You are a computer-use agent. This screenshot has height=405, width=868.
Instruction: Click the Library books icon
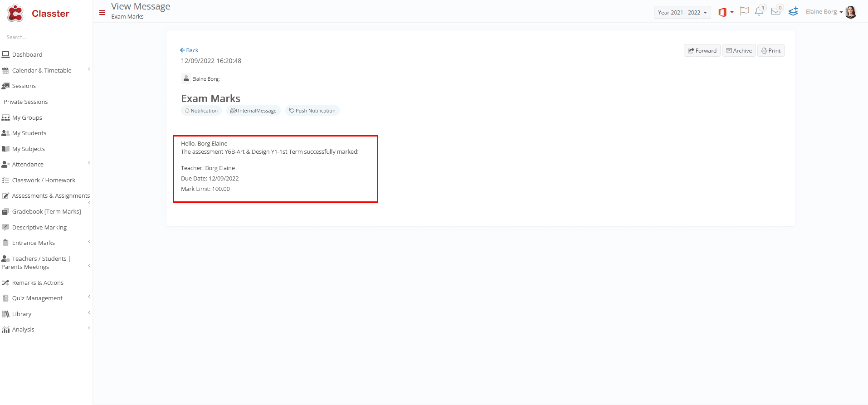pyautogui.click(x=5, y=314)
